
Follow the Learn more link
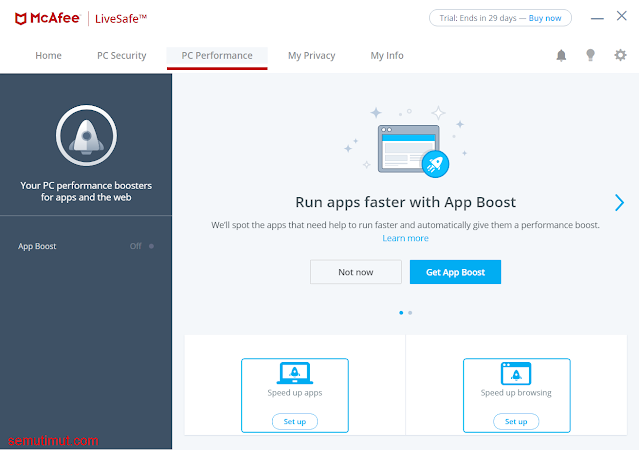click(x=405, y=238)
